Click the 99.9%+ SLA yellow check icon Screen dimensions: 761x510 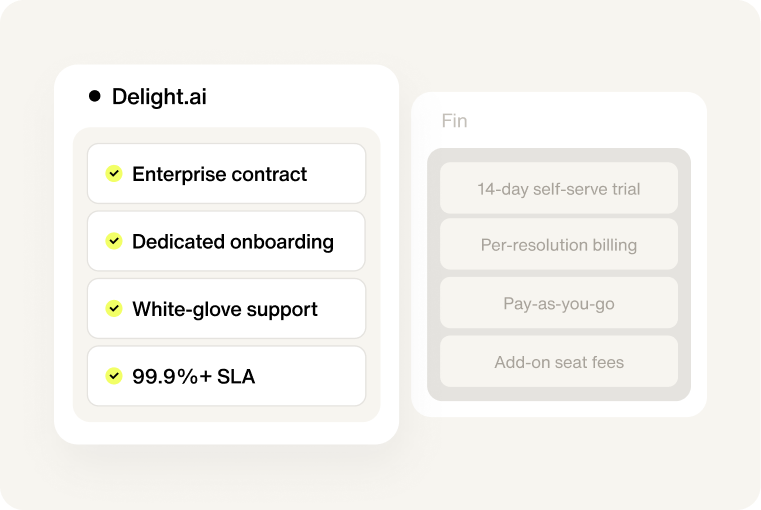tap(114, 376)
